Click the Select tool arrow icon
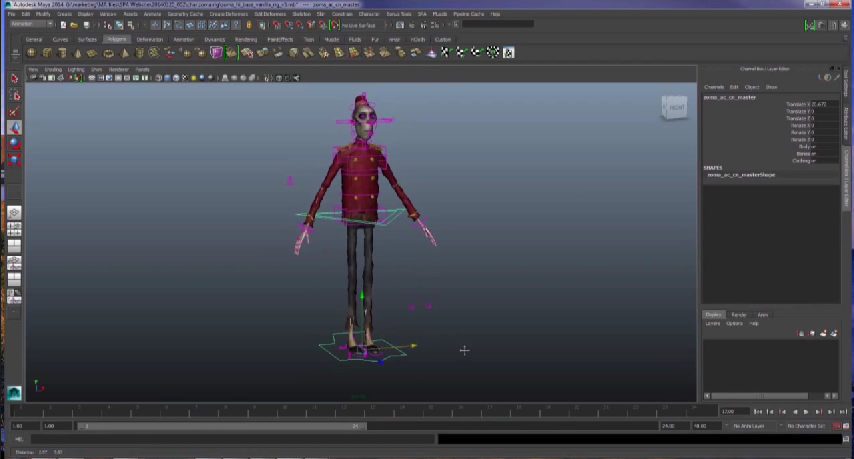 coord(14,78)
